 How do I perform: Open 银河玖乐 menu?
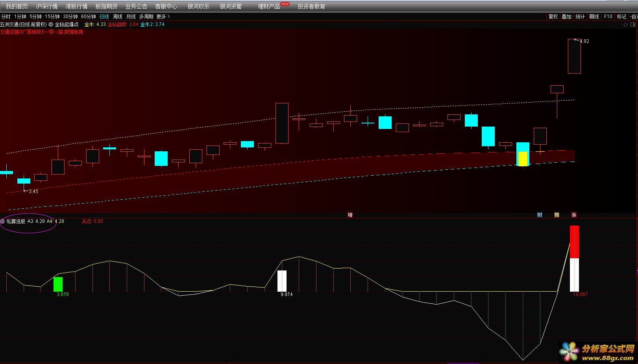point(198,6)
